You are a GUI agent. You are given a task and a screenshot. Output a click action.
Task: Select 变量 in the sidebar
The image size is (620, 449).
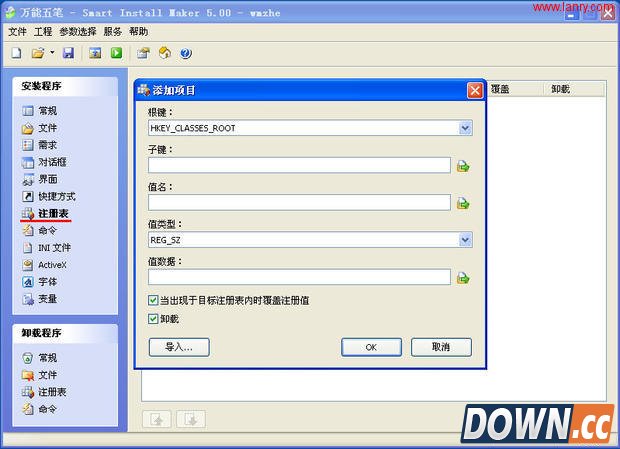pyautogui.click(x=40, y=299)
